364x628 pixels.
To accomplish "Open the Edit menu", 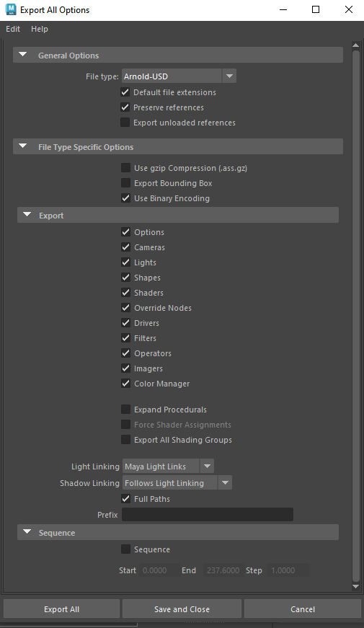I will click(13, 29).
